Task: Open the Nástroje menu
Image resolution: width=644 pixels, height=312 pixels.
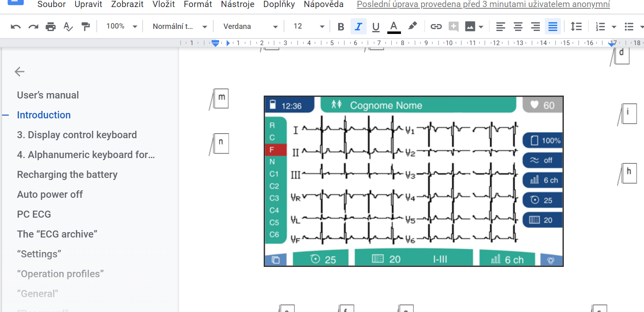Action: (237, 5)
